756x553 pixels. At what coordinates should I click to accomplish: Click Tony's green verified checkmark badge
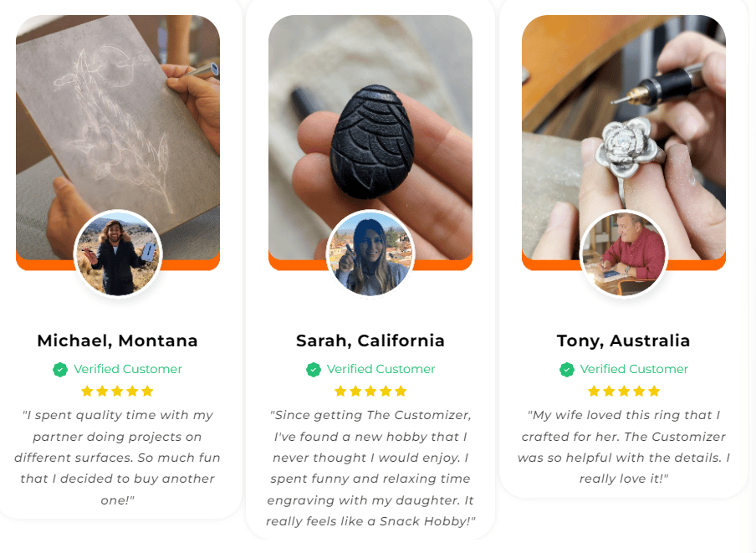(567, 370)
